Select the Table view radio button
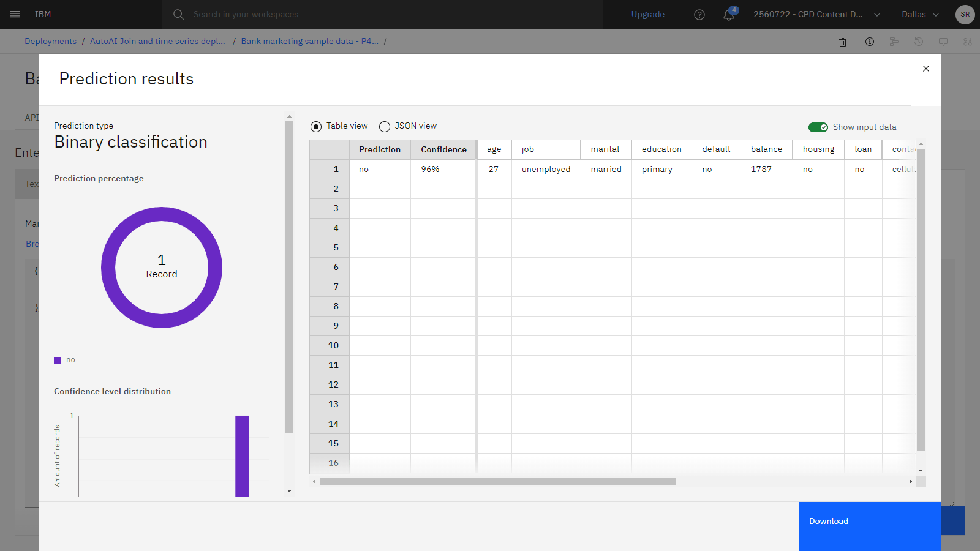980x551 pixels. pyautogui.click(x=316, y=127)
